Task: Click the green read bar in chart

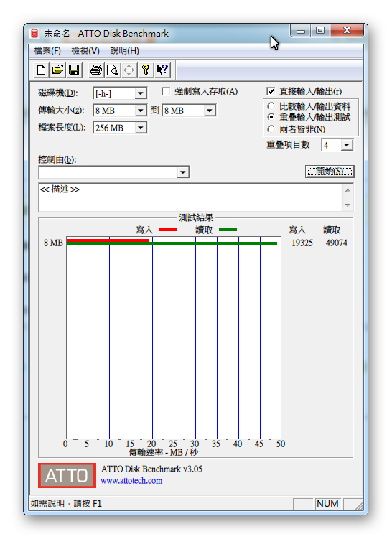Action: [x=172, y=243]
